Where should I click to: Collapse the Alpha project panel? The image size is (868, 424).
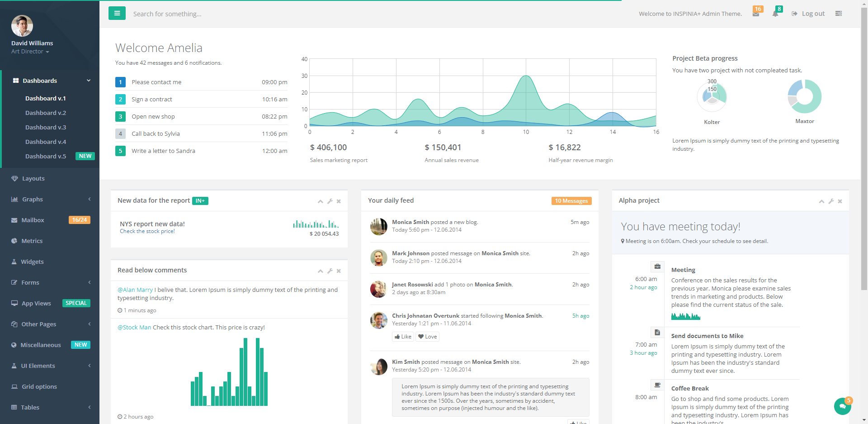821,201
